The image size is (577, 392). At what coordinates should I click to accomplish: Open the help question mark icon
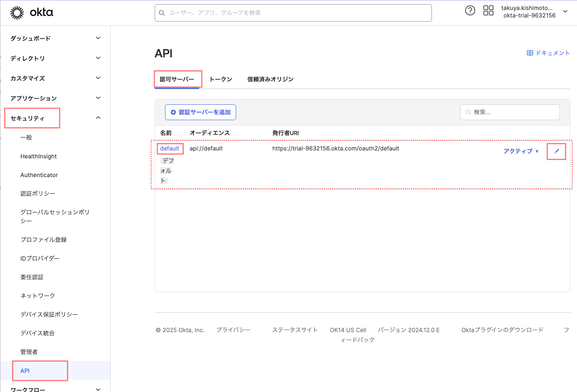(470, 11)
